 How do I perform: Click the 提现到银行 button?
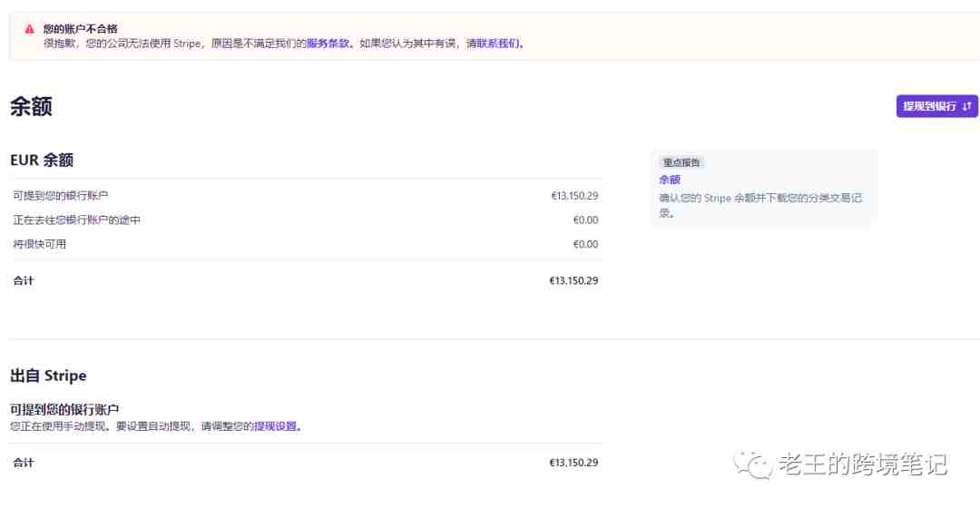(x=936, y=106)
